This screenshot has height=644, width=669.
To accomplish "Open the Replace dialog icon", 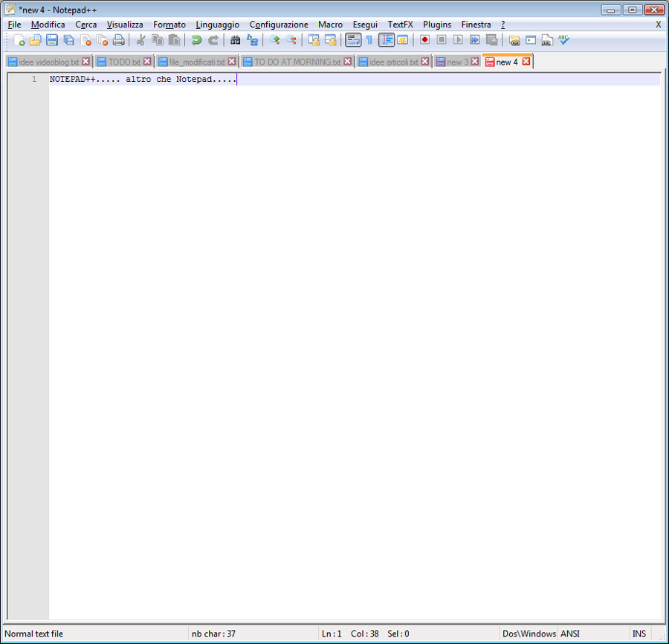I will click(252, 40).
